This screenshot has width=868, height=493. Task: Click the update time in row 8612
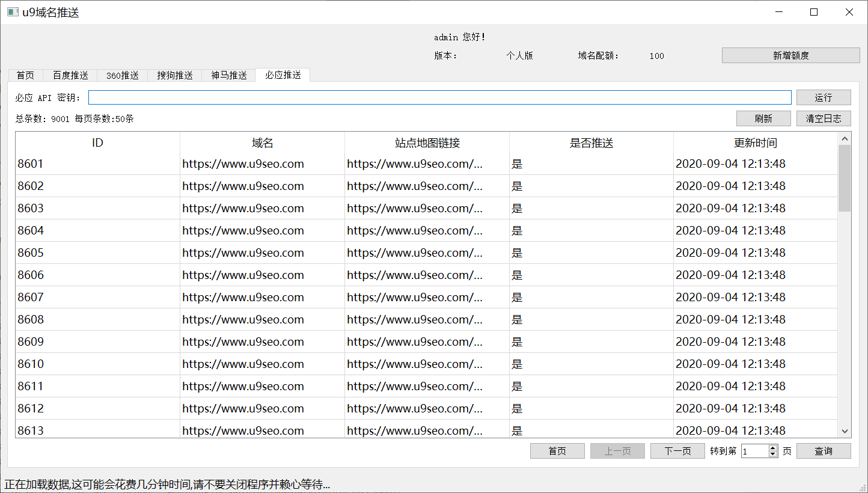coord(756,408)
